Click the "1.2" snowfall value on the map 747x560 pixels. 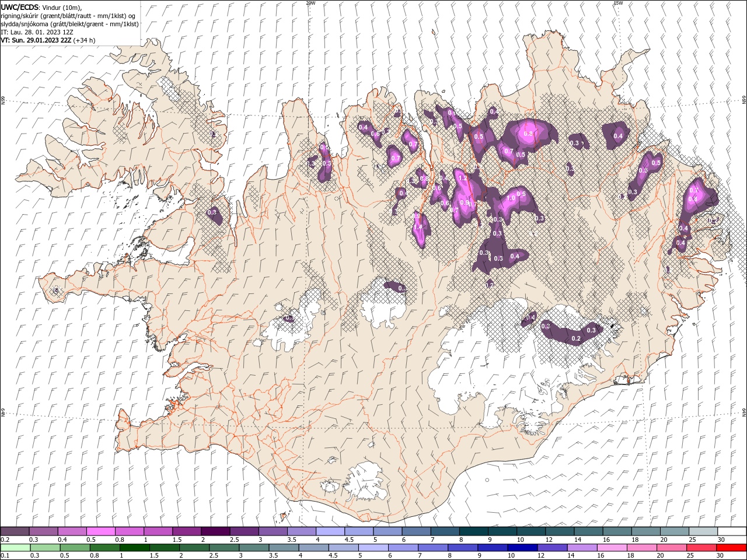click(463, 178)
